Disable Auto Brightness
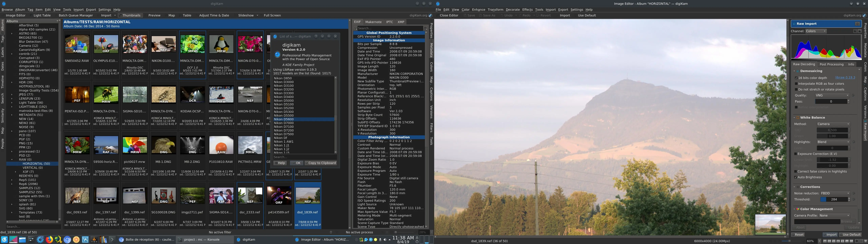 (x=796, y=177)
